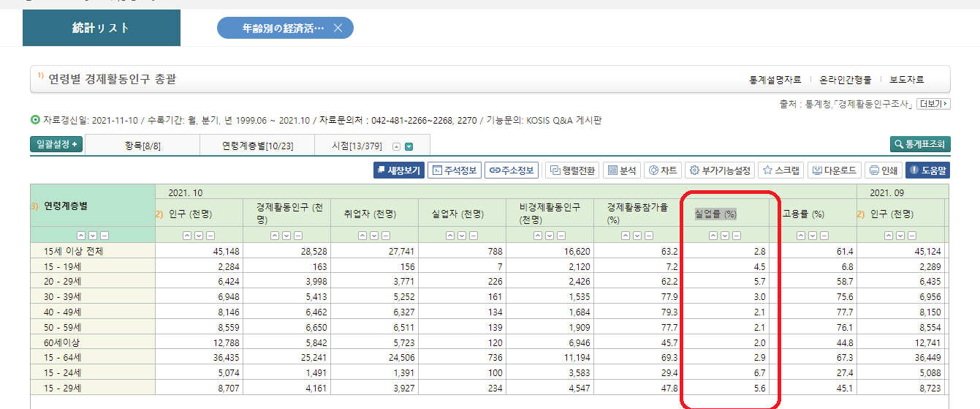The width and height of the screenshot is (980, 409).
Task: Open the 항목[8/8] tab
Action: (143, 146)
